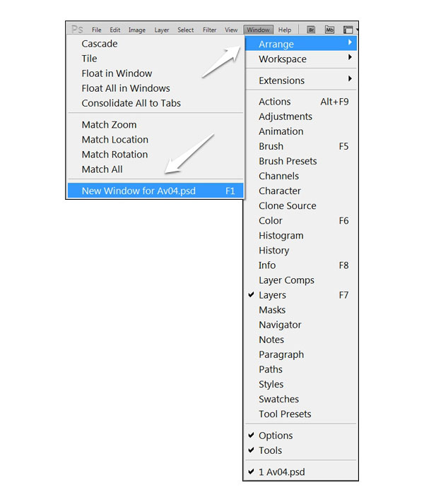Choose New Window for Av04.psd
Screen dimensions: 424x504
155,191
